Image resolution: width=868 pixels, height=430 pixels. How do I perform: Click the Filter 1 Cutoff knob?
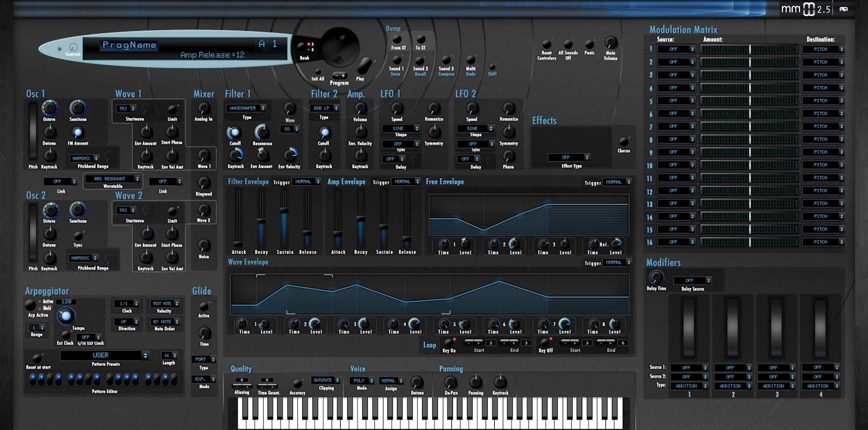click(234, 132)
